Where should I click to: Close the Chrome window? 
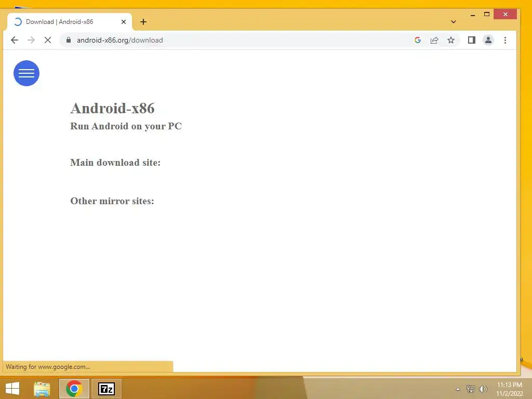[505, 14]
